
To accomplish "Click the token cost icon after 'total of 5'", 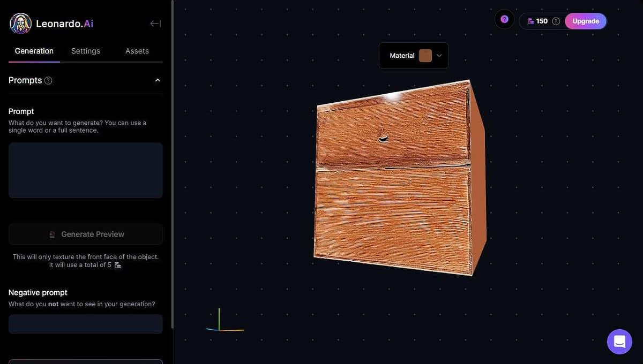I will [117, 264].
